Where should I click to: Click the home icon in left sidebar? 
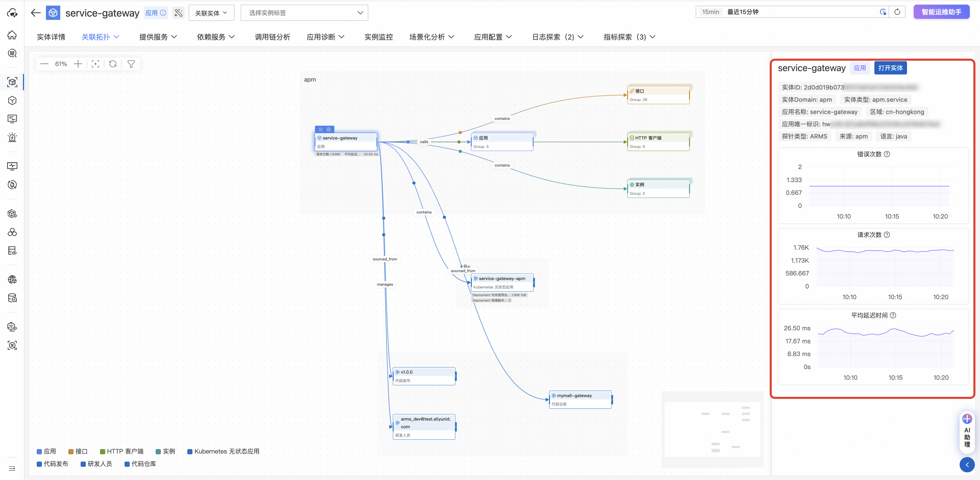point(12,35)
